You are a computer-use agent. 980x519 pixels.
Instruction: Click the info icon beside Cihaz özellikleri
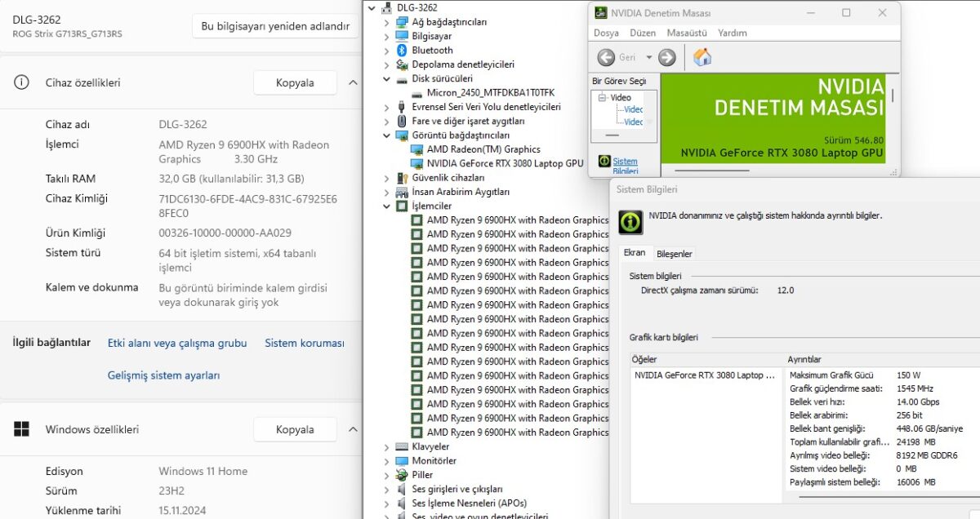coord(21,82)
